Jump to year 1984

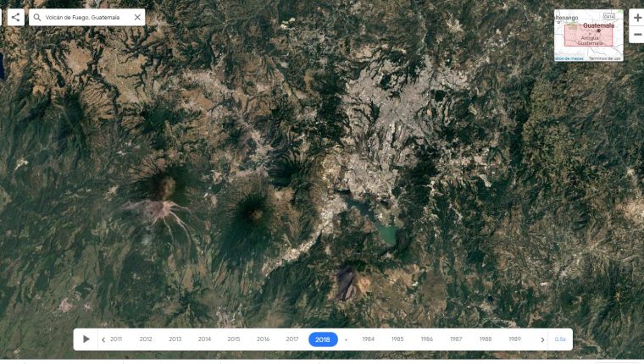(368, 339)
